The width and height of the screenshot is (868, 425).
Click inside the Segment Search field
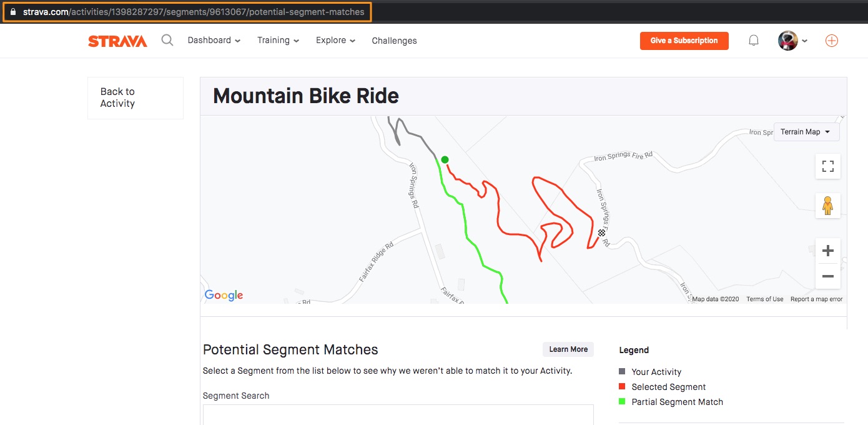[398, 416]
